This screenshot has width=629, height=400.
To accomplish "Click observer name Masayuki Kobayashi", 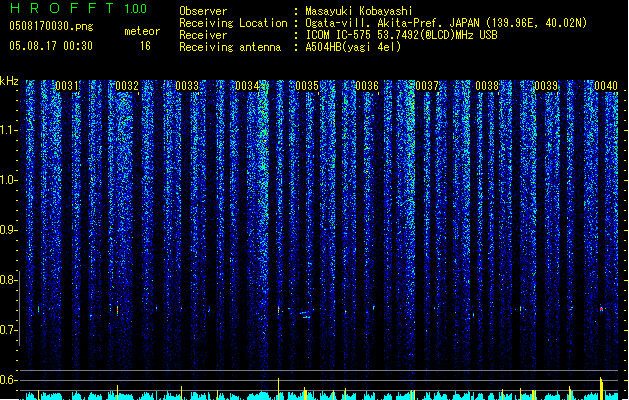I will tap(359, 11).
